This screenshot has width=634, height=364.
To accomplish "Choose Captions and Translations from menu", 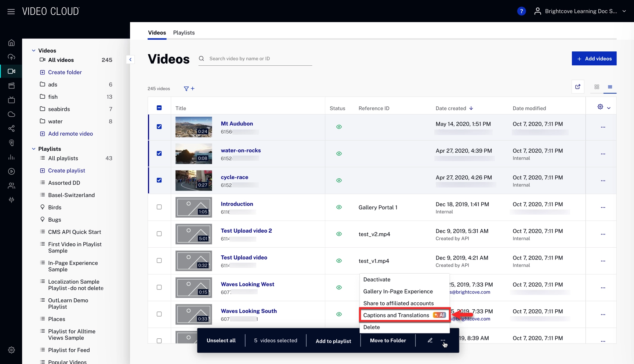I will pos(396,315).
